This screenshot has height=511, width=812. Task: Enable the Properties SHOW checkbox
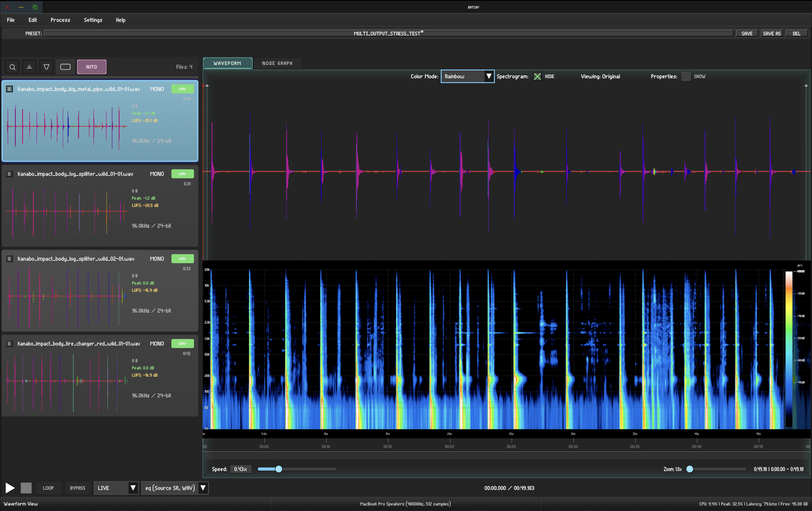click(x=685, y=76)
